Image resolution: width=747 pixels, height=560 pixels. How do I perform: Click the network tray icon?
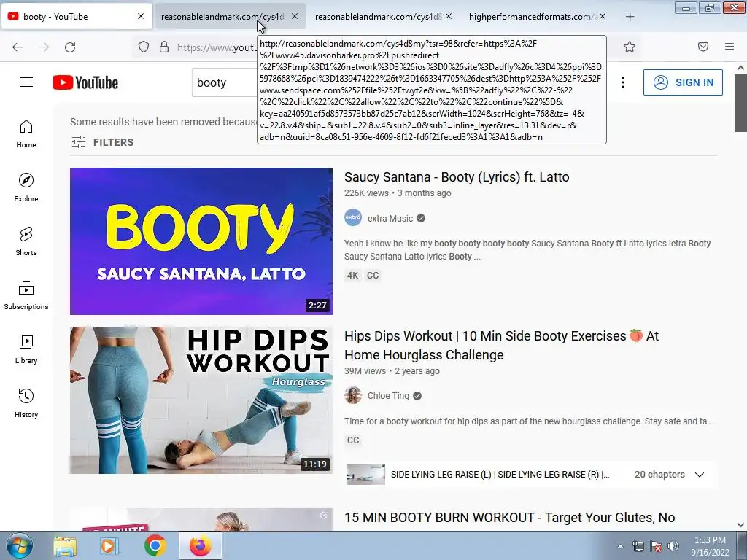click(x=638, y=546)
